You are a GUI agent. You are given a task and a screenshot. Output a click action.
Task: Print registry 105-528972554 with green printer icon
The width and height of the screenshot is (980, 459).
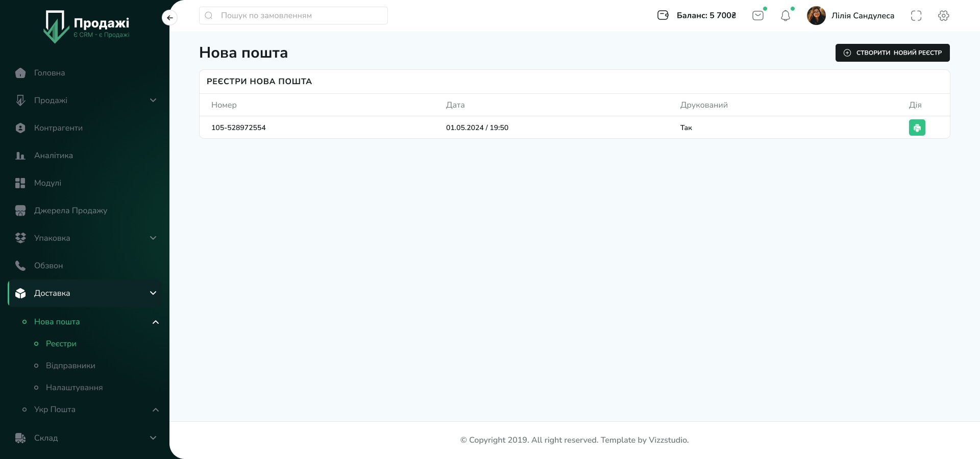tap(917, 127)
